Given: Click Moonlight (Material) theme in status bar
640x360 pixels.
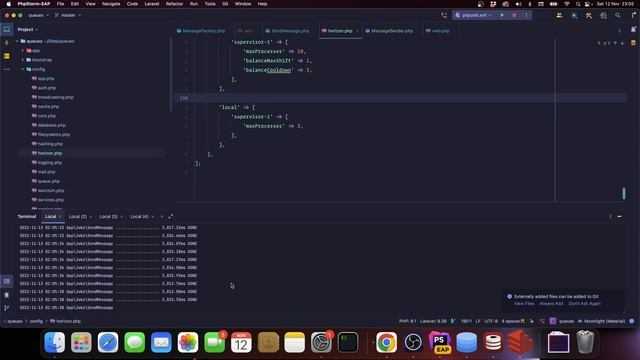Looking at the screenshot, I should click(604, 321).
